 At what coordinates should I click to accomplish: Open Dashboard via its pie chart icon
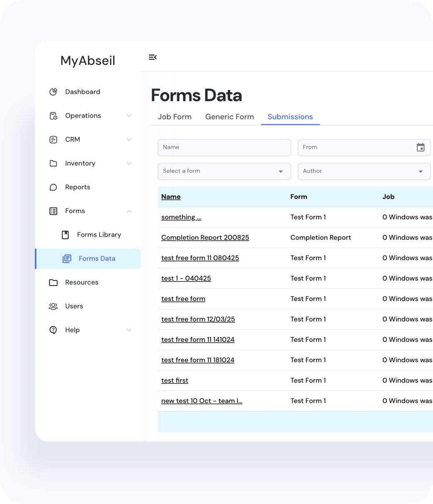53,92
